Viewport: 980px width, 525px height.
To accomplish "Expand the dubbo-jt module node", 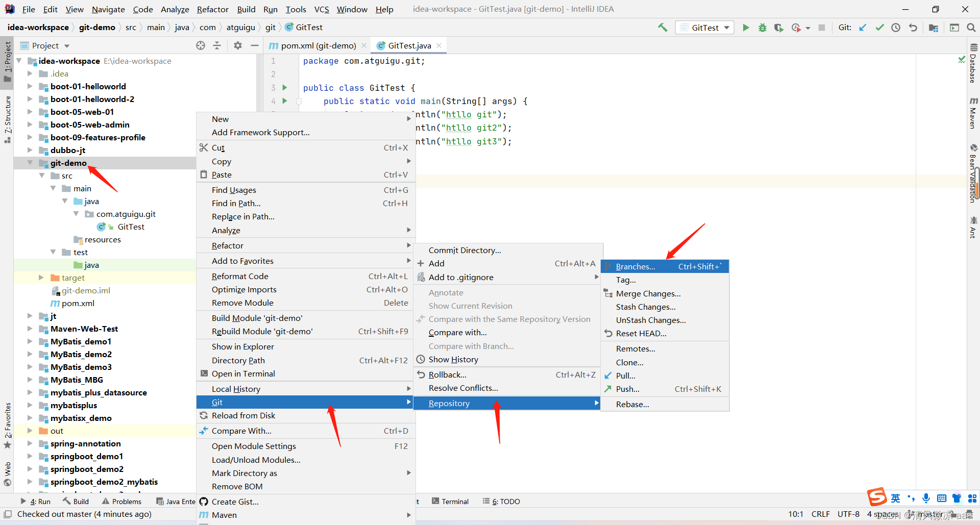I will 30,150.
